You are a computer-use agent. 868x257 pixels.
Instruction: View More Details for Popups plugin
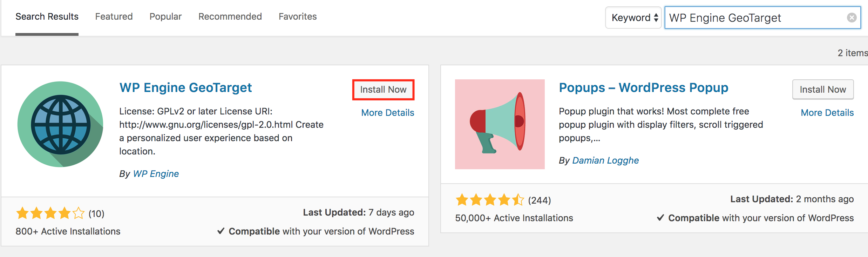click(x=827, y=113)
